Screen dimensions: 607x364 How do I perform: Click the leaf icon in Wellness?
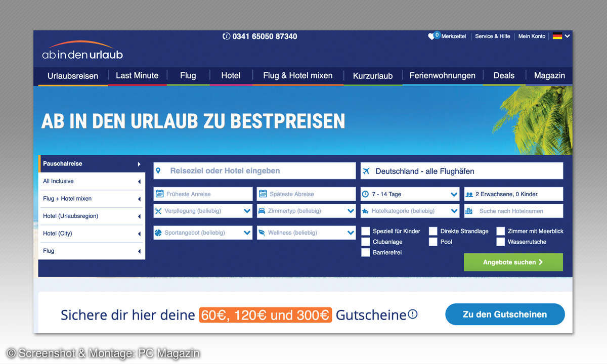[262, 233]
